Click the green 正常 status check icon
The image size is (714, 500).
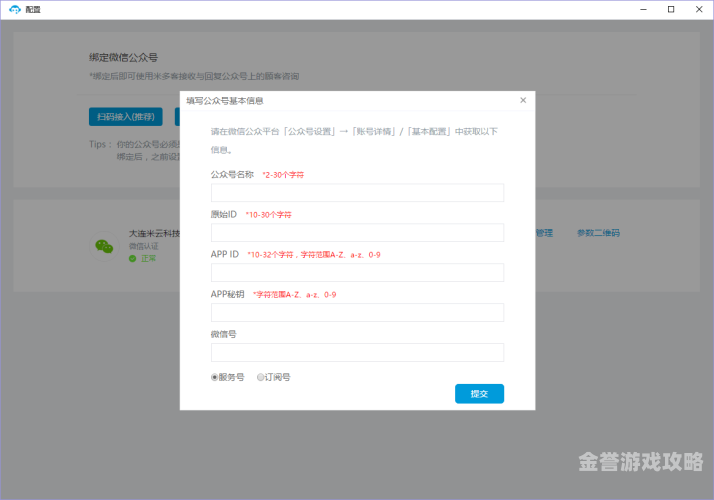pos(133,258)
